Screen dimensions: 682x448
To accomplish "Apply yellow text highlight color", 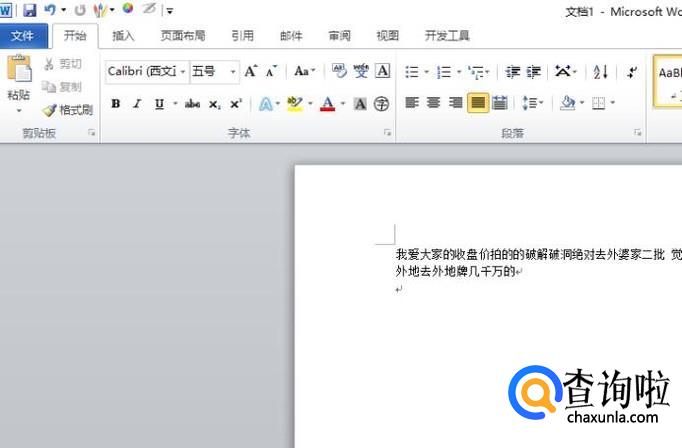I will point(295,104).
